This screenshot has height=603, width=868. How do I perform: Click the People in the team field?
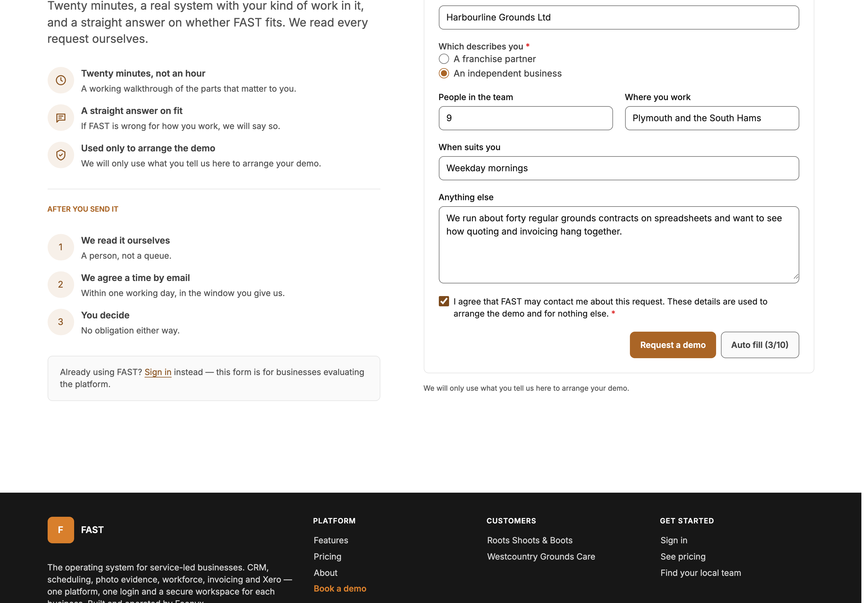point(525,118)
